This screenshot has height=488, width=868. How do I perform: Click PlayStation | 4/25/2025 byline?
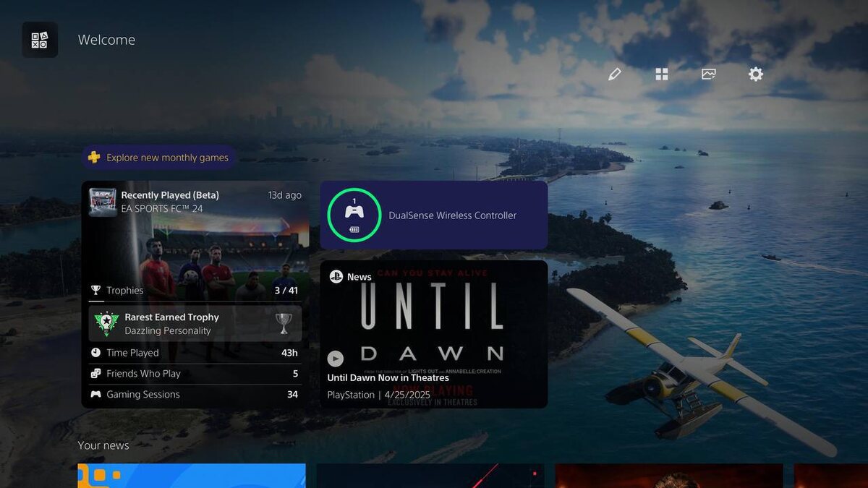[x=378, y=395]
